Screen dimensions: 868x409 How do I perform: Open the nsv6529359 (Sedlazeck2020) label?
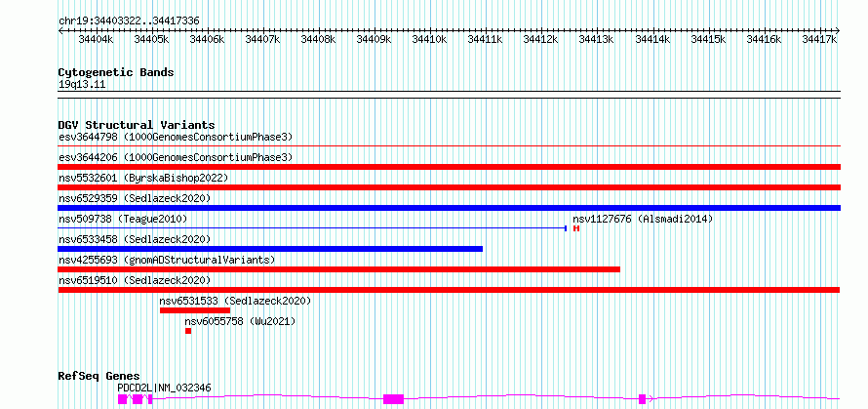(x=135, y=198)
